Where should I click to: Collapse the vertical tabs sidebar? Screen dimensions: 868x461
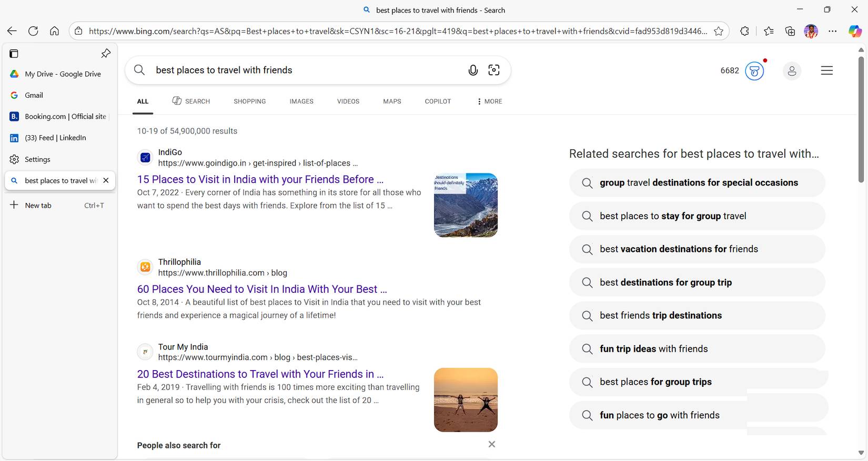click(14, 53)
